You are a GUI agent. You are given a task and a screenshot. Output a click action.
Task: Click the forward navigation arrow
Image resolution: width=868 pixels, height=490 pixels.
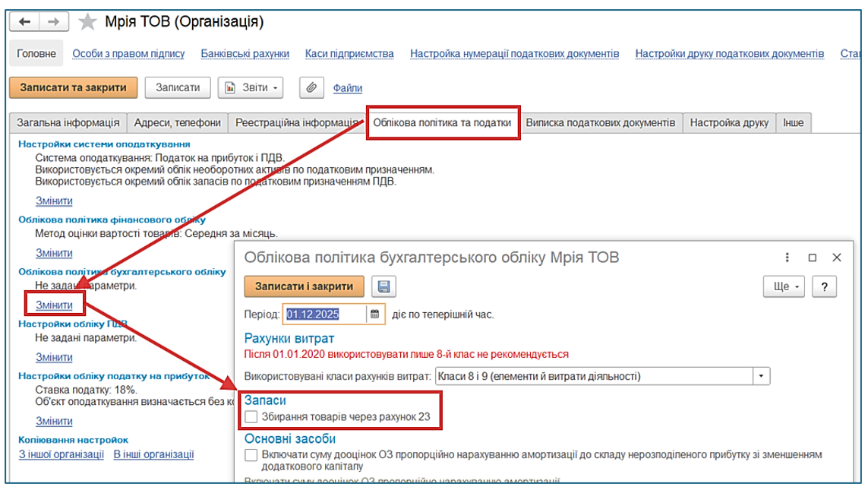[53, 22]
